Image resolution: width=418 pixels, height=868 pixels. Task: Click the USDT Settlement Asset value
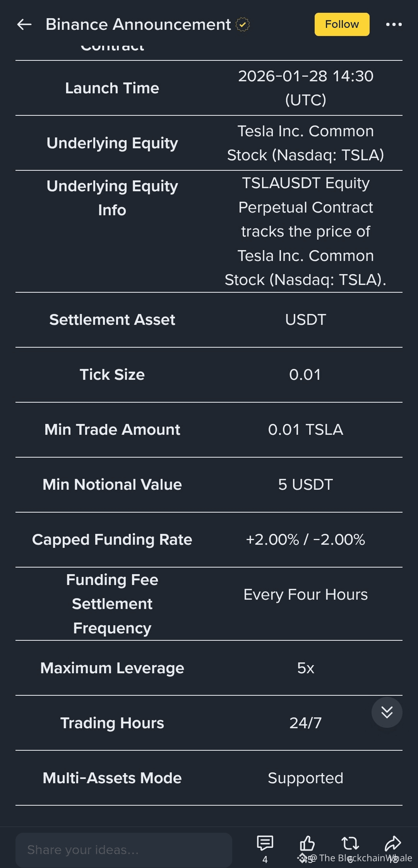point(305,320)
